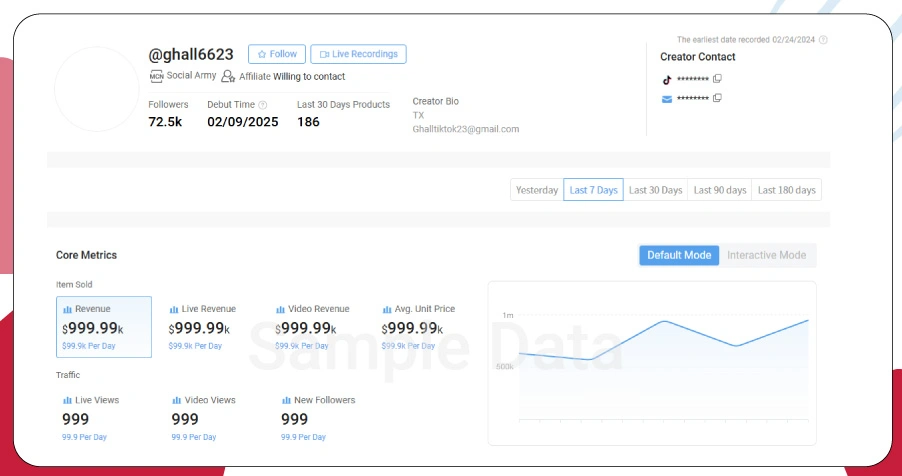Click the creator profile avatar
Viewport: 902px width, 476px height.
click(94, 88)
